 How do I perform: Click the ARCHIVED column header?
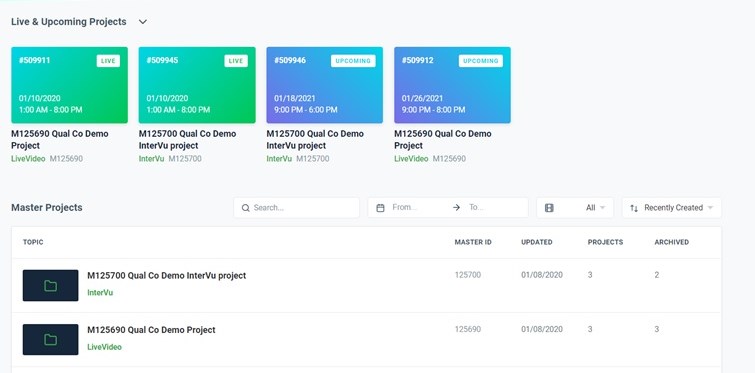pos(672,242)
